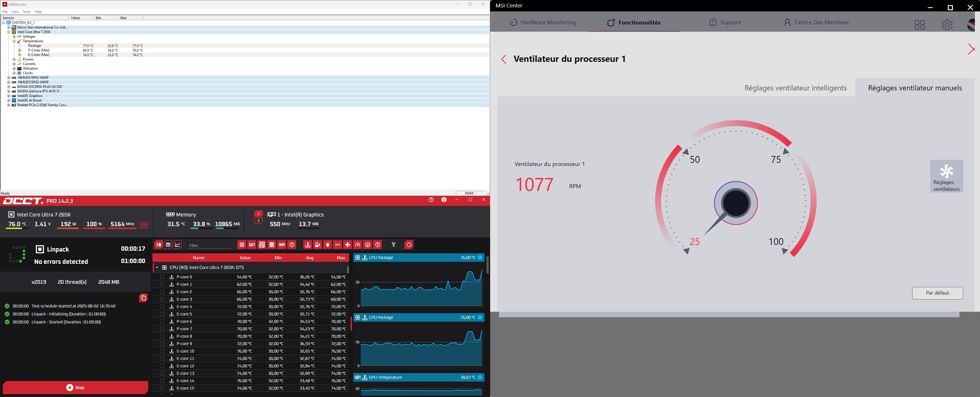Toggle temperature sensors filter in OCCT
980x397 pixels.
tap(308, 245)
